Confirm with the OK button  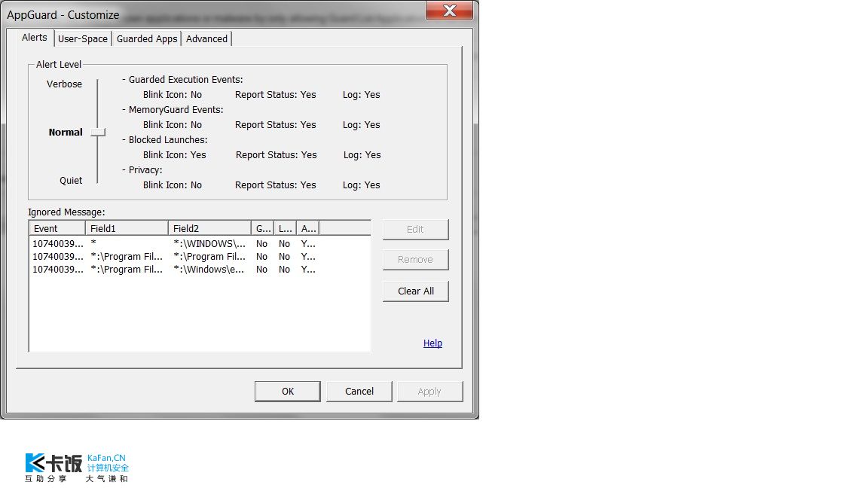[287, 391]
